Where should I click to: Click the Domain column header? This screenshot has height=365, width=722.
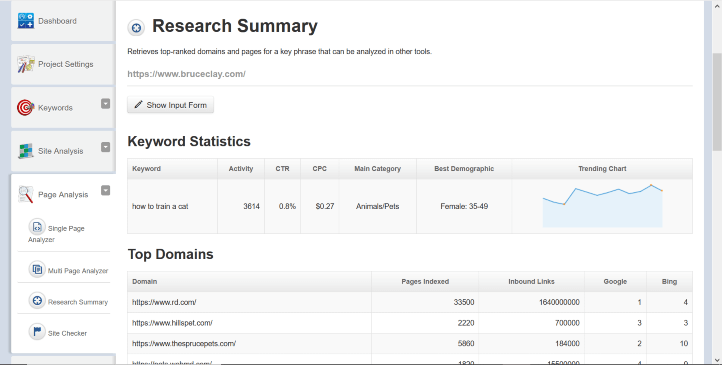(250, 282)
